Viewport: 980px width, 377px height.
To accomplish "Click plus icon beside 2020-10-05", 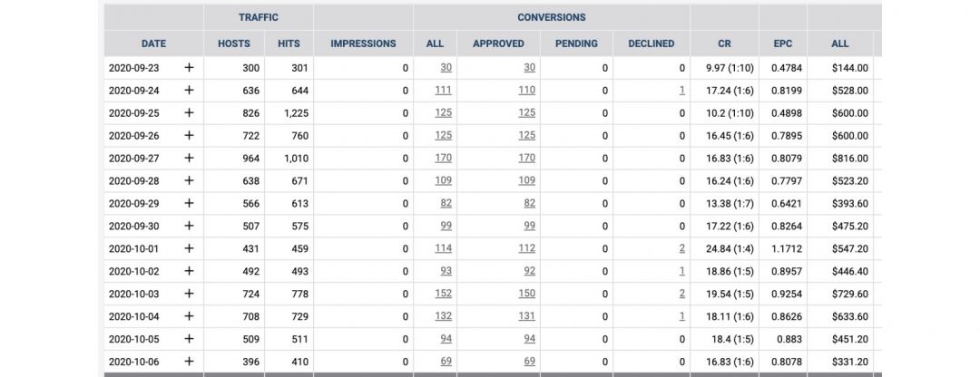I will tap(189, 339).
